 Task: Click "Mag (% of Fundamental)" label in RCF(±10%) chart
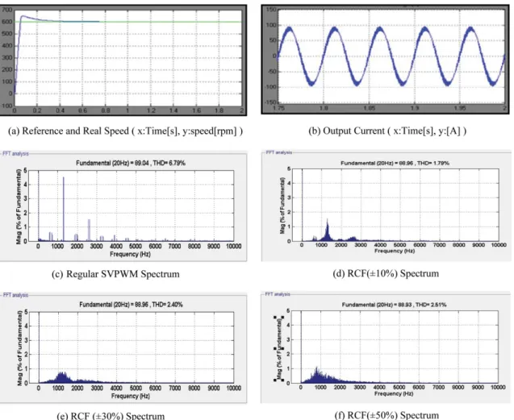click(282, 206)
